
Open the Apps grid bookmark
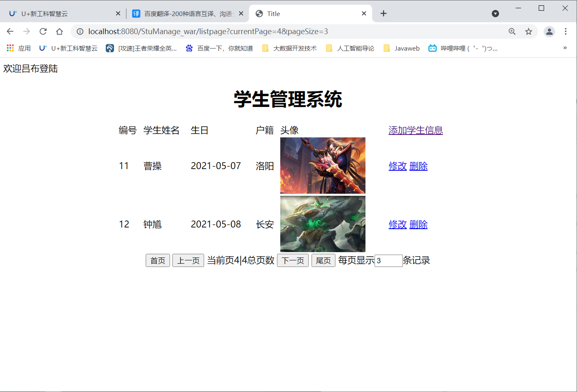click(19, 48)
